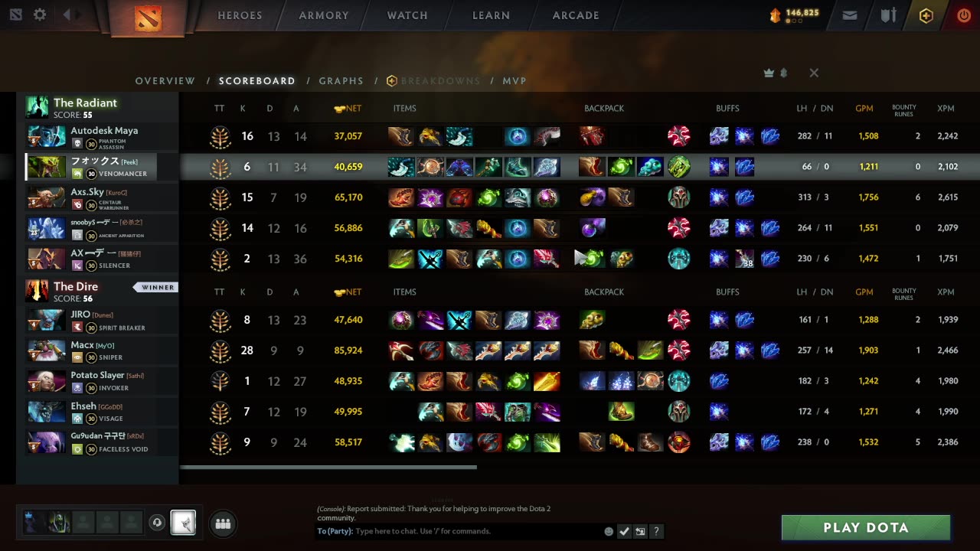Click the scoreboard horizontal scrollbar
The width and height of the screenshot is (980, 551).
328,467
